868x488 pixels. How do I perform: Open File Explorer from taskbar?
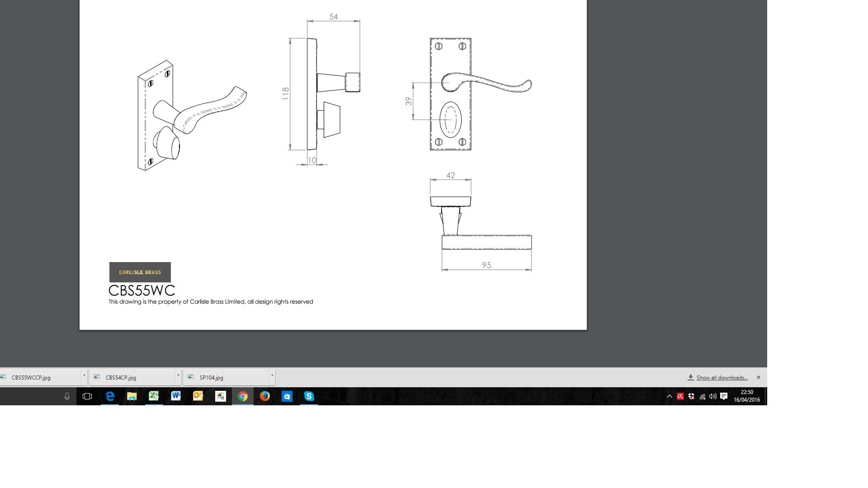tap(132, 396)
